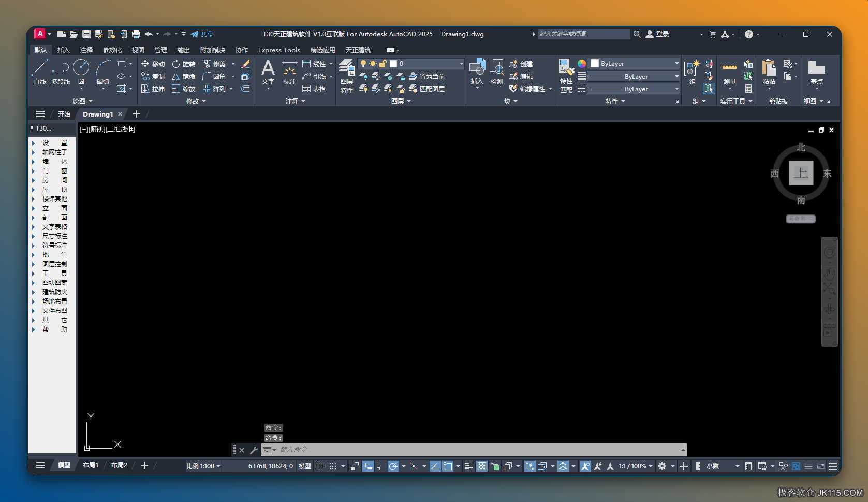Open the 1:1 / 100% annotation scale dropdown
The width and height of the screenshot is (868, 502).
(636, 466)
